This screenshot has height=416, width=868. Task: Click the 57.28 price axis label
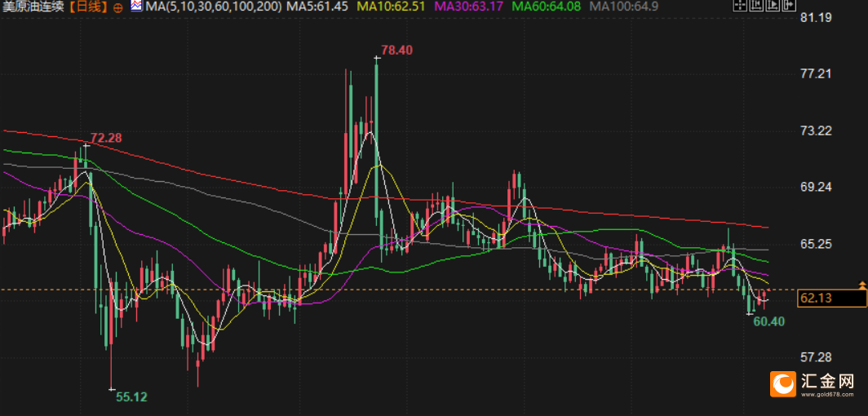click(x=817, y=356)
